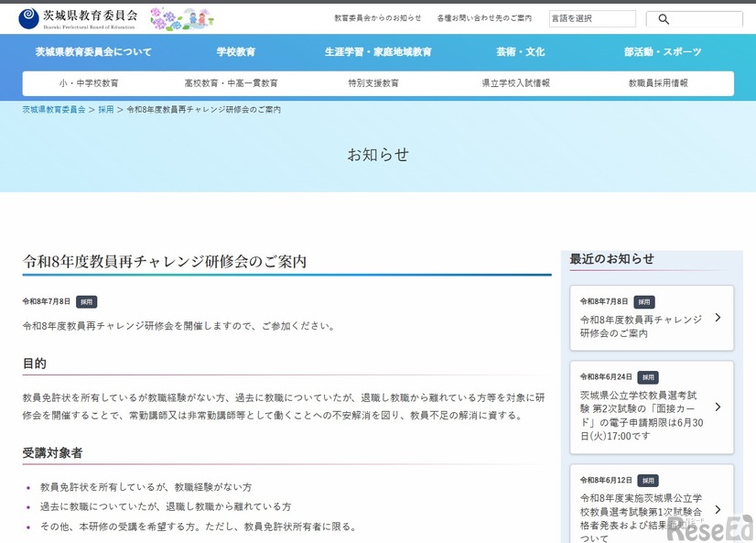Open the 令和8年6月24日 面接カード news card
Image resolution: width=756 pixels, height=543 pixels.
click(652, 407)
